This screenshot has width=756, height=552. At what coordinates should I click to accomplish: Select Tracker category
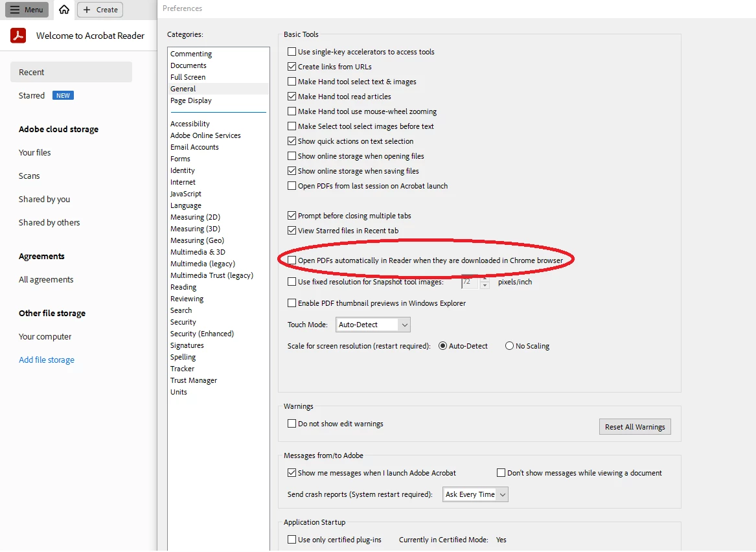pos(182,368)
